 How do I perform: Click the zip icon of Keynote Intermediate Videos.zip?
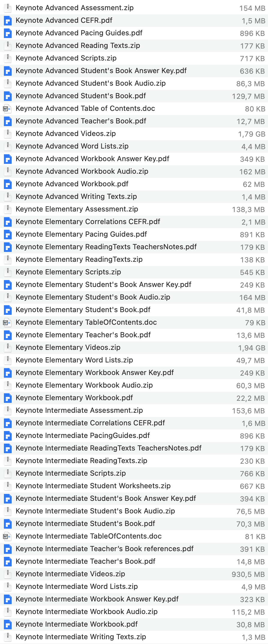click(7, 574)
